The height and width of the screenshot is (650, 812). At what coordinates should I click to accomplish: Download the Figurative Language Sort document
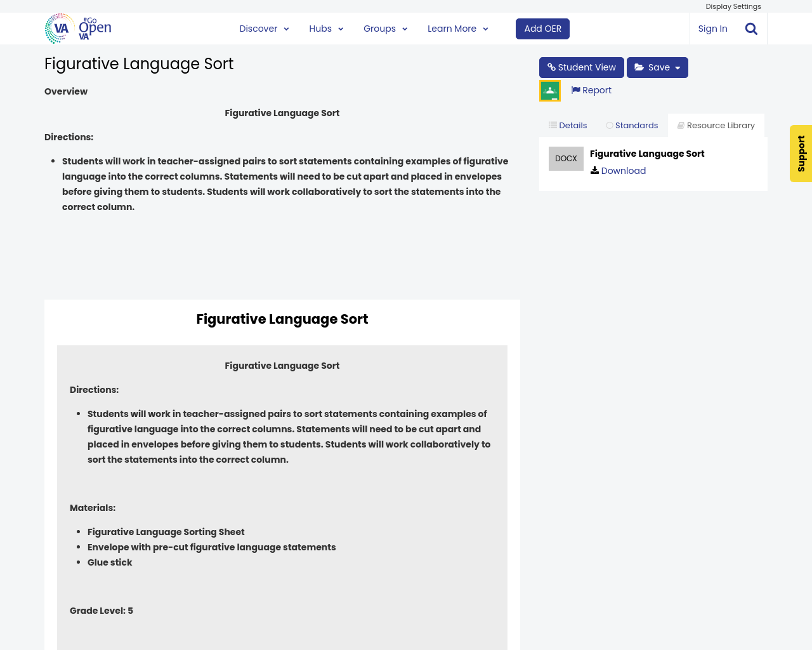point(623,169)
